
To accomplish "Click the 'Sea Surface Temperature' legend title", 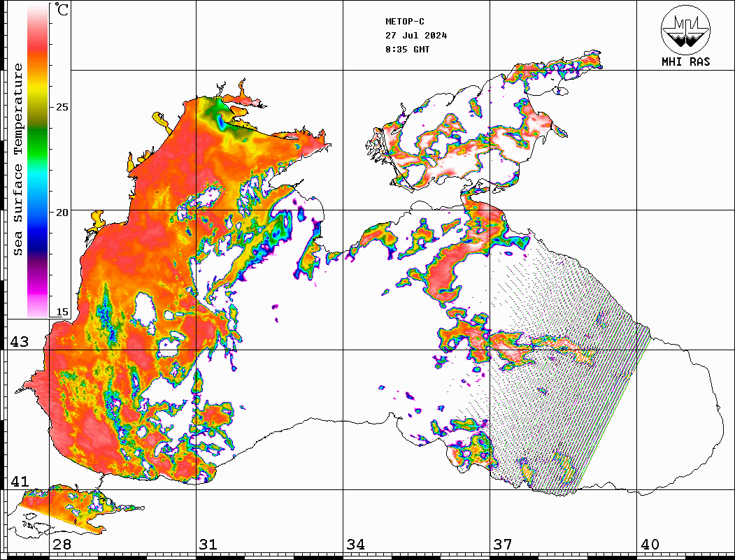I will (x=17, y=159).
